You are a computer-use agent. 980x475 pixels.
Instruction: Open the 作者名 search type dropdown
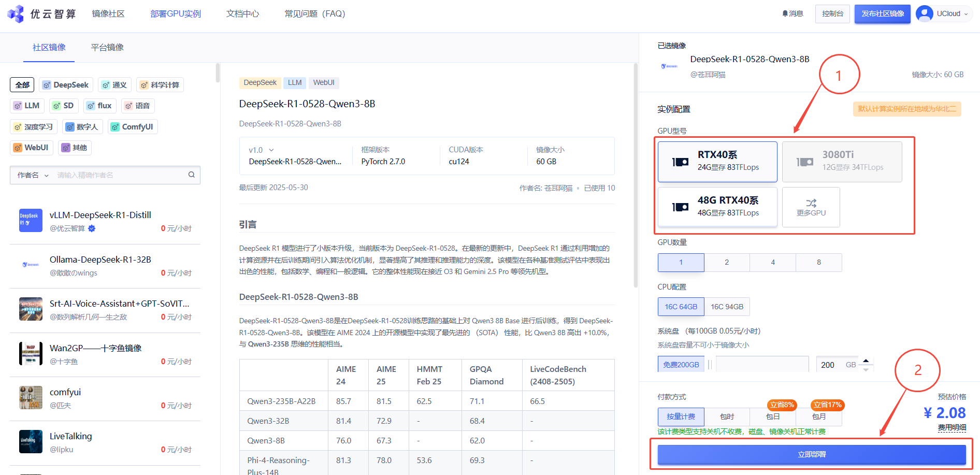pyautogui.click(x=33, y=175)
